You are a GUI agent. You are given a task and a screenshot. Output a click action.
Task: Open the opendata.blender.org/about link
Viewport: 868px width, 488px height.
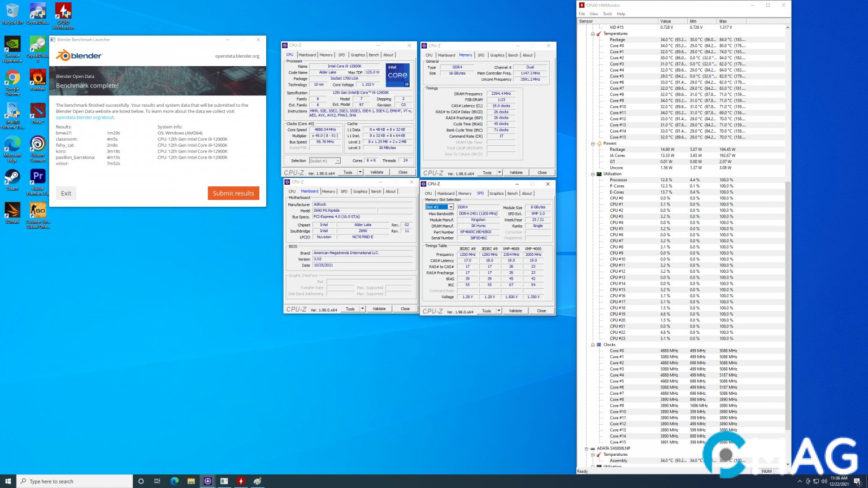click(85, 117)
